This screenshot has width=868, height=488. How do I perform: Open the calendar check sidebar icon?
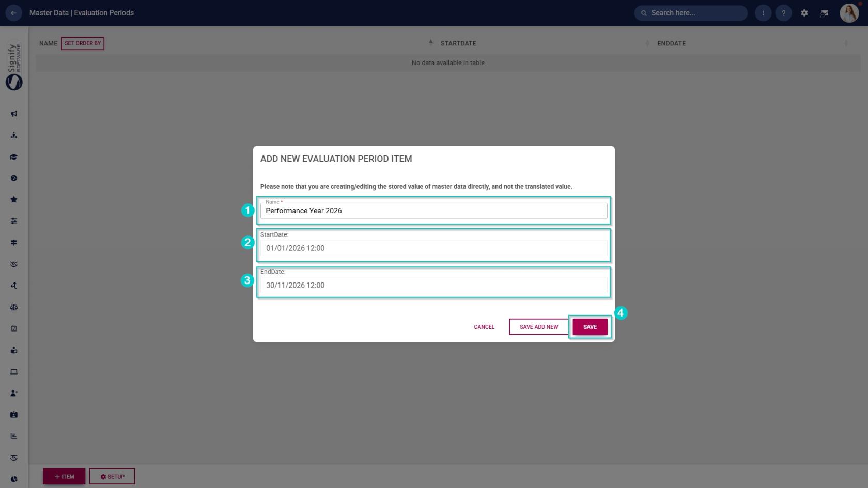pyautogui.click(x=14, y=328)
